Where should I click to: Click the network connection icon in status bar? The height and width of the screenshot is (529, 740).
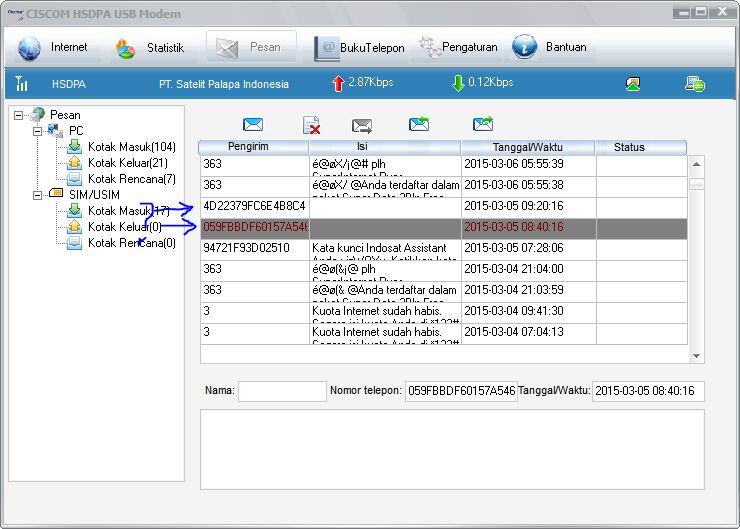695,84
